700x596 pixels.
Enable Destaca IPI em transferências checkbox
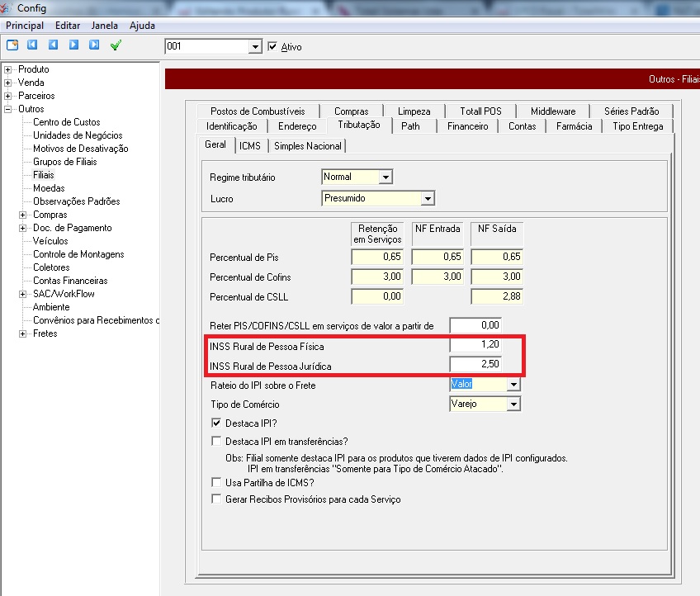click(216, 441)
